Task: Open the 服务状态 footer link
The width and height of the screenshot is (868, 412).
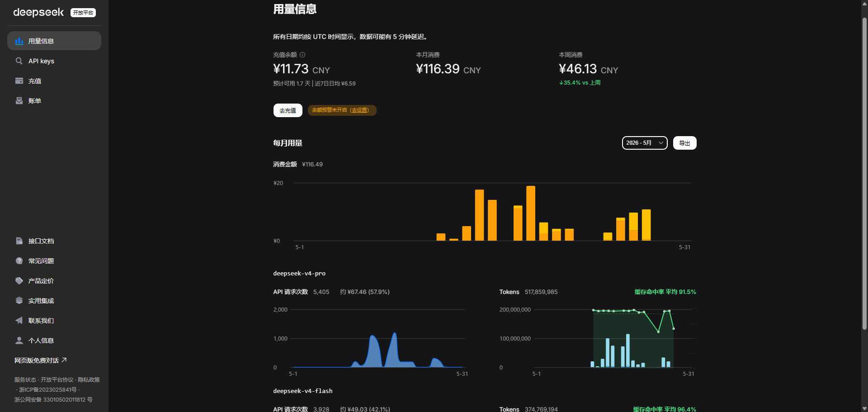Action: click(x=25, y=380)
